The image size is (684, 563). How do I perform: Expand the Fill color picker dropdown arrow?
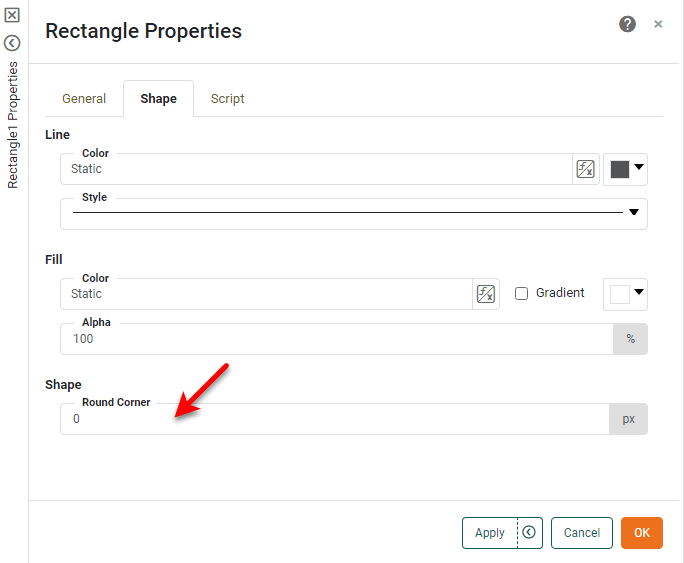click(639, 293)
